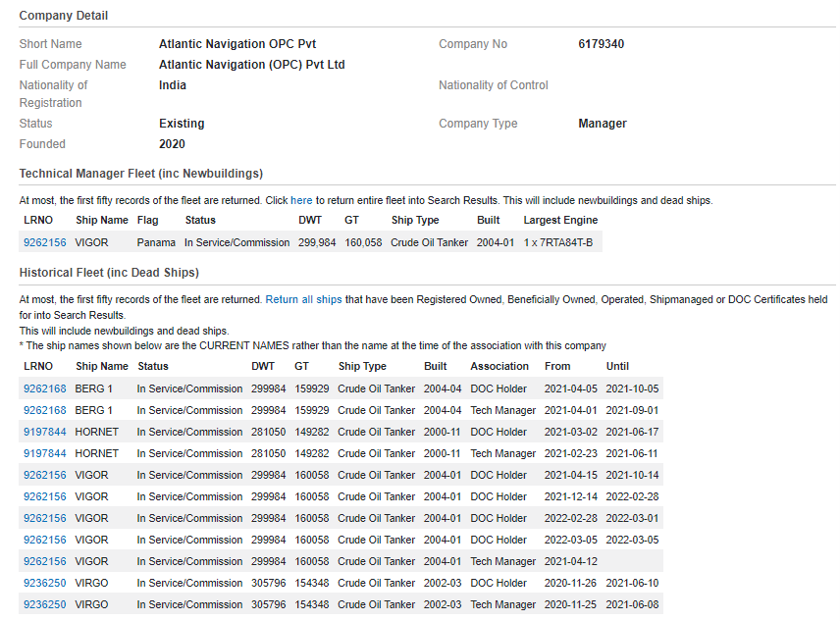The image size is (840, 621).
Task: Select the full name "Atlantic Navigation (OPC) Pvt Ltd"
Action: tap(252, 65)
